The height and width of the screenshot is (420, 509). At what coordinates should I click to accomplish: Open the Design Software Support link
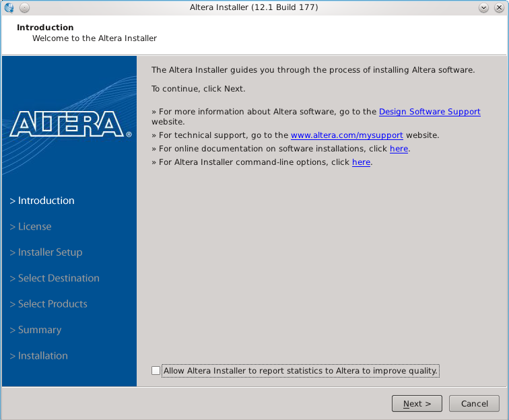click(x=430, y=111)
